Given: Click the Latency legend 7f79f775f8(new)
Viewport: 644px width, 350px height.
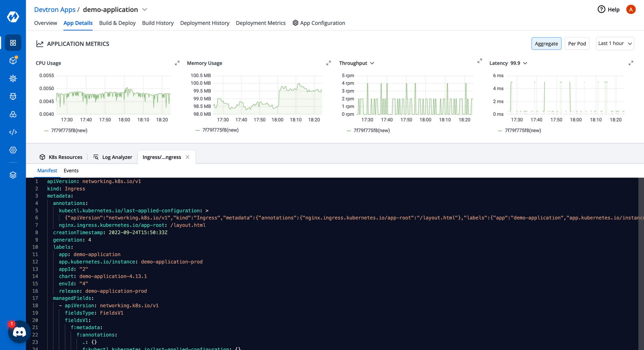Looking at the screenshot, I should (520, 130).
